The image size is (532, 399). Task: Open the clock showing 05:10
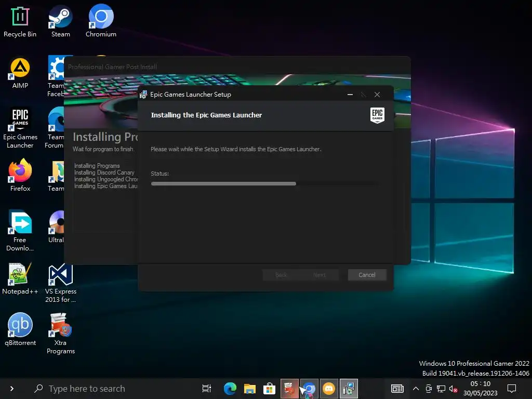(480, 389)
